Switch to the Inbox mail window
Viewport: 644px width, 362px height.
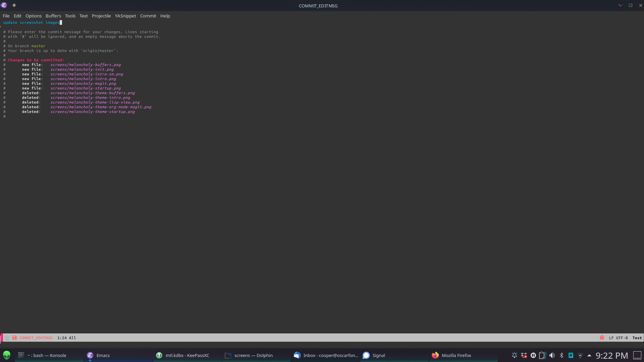325,355
